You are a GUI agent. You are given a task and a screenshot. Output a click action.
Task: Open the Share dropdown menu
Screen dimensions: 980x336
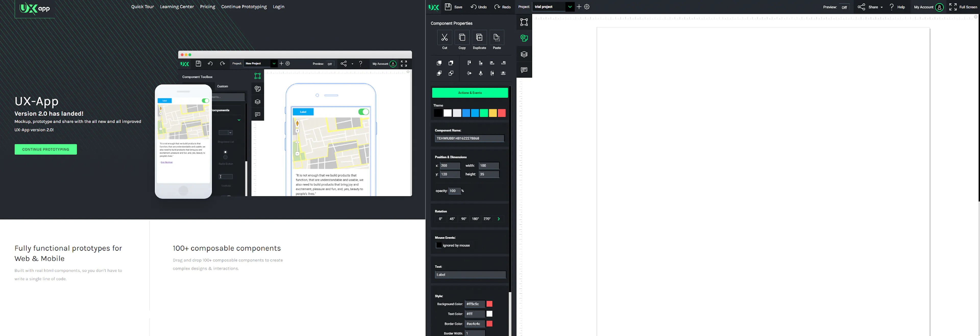pyautogui.click(x=870, y=7)
